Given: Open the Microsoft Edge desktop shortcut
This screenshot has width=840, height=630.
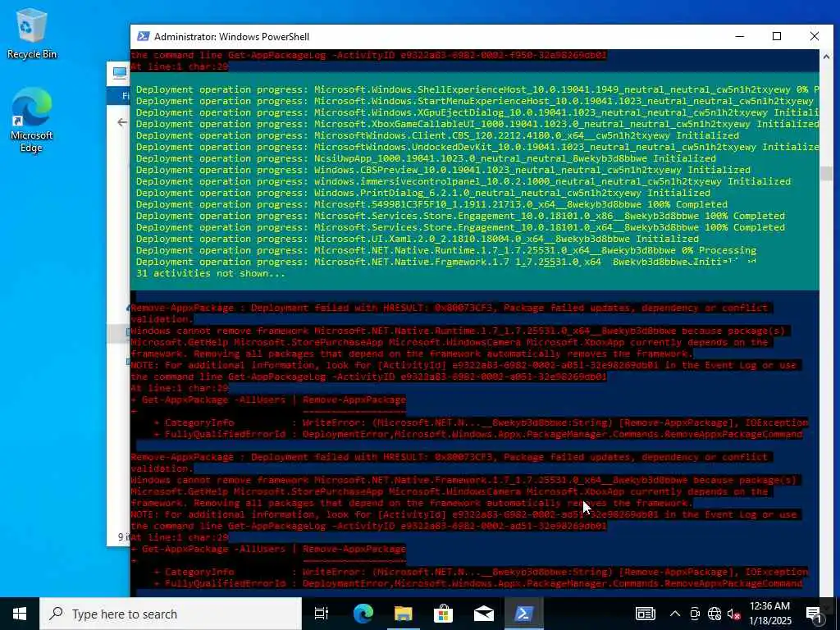Looking at the screenshot, I should (x=32, y=121).
